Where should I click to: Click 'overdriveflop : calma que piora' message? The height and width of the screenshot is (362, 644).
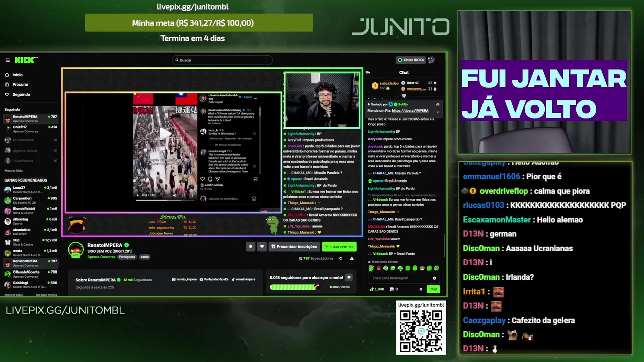click(525, 191)
